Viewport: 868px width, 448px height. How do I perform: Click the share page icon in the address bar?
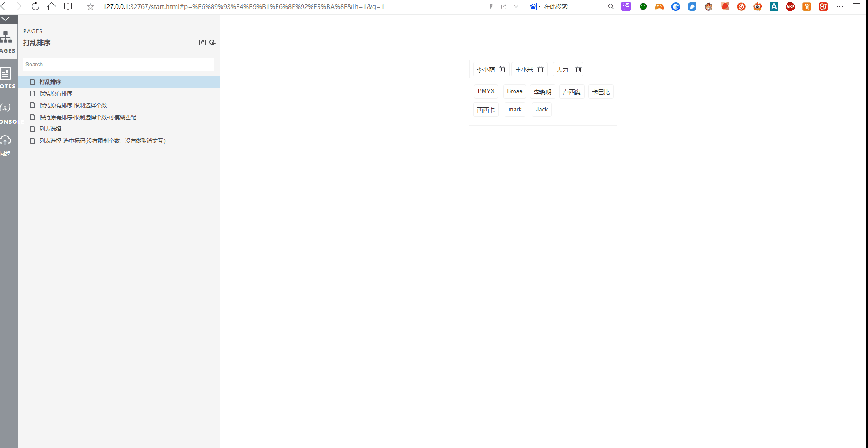point(504,6)
